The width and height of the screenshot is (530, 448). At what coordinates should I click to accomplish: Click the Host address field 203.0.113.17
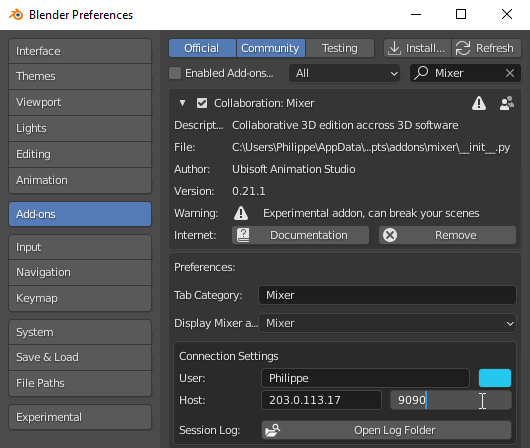(321, 400)
